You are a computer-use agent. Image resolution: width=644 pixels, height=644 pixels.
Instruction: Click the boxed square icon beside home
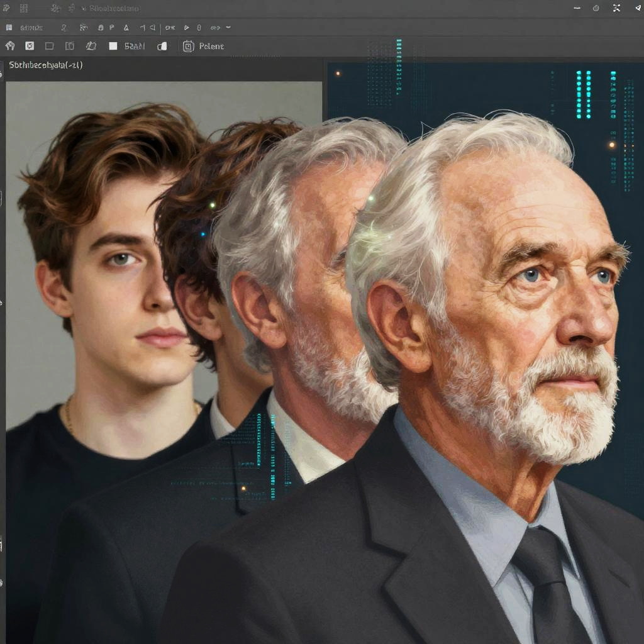(x=30, y=46)
